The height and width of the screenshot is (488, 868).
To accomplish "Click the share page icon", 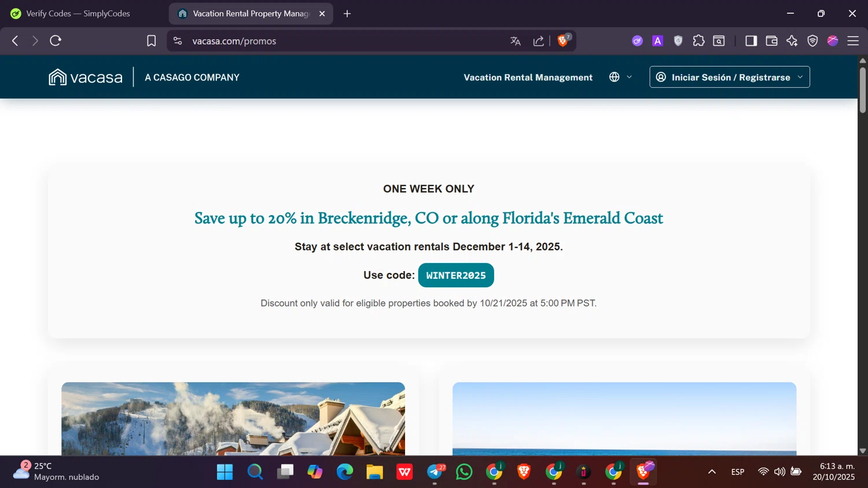I will point(538,41).
